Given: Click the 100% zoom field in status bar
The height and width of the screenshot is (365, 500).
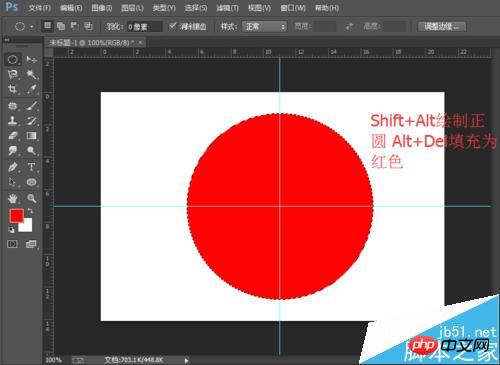Looking at the screenshot, I should click(54, 360).
